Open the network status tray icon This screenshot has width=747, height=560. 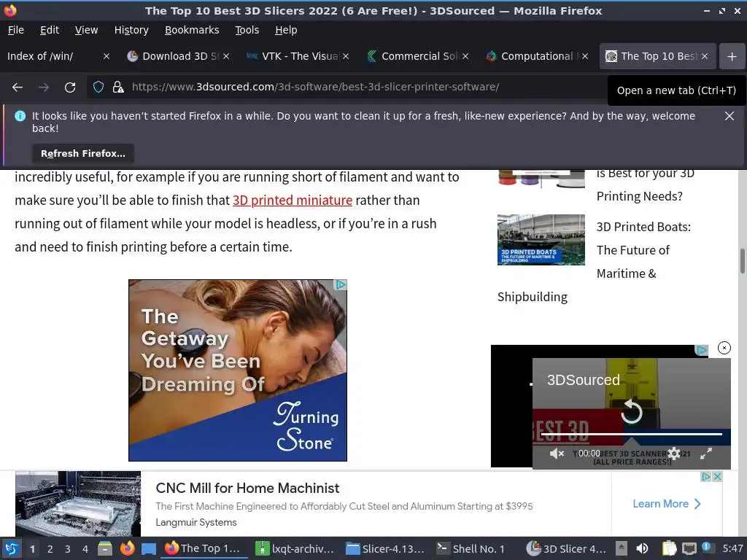point(689,548)
